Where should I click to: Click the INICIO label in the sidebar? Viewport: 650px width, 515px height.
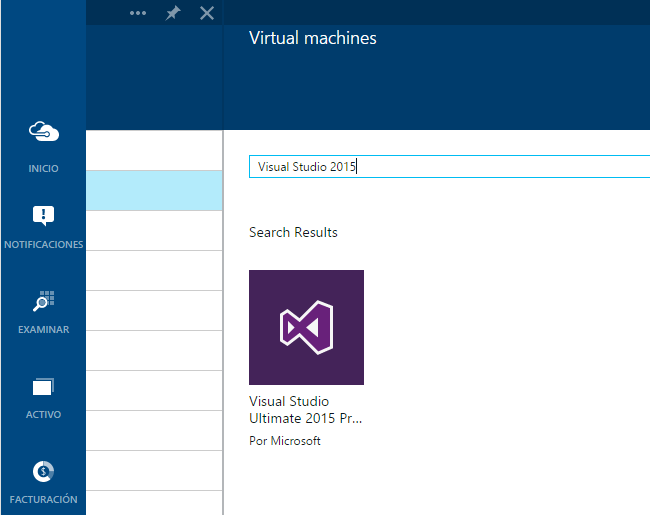click(x=43, y=169)
